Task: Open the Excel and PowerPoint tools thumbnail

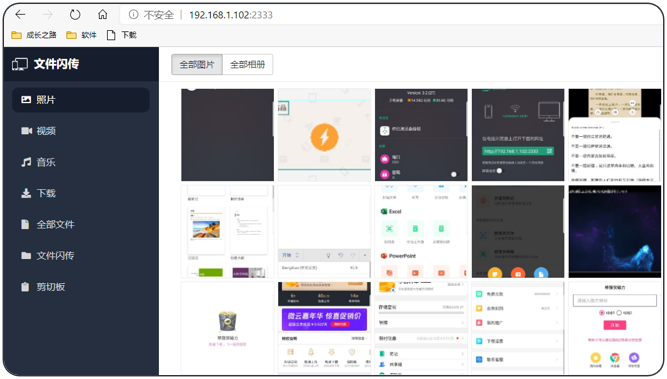Action: [x=421, y=231]
